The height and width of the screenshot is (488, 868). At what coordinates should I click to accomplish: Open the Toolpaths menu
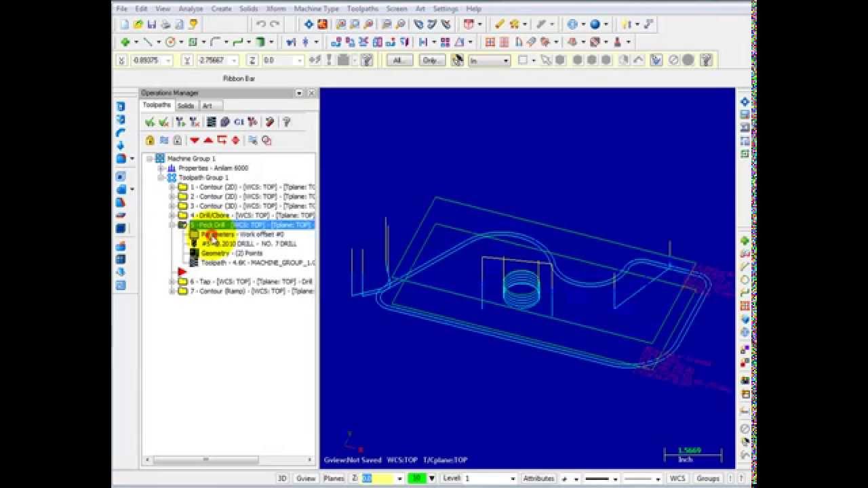[362, 9]
